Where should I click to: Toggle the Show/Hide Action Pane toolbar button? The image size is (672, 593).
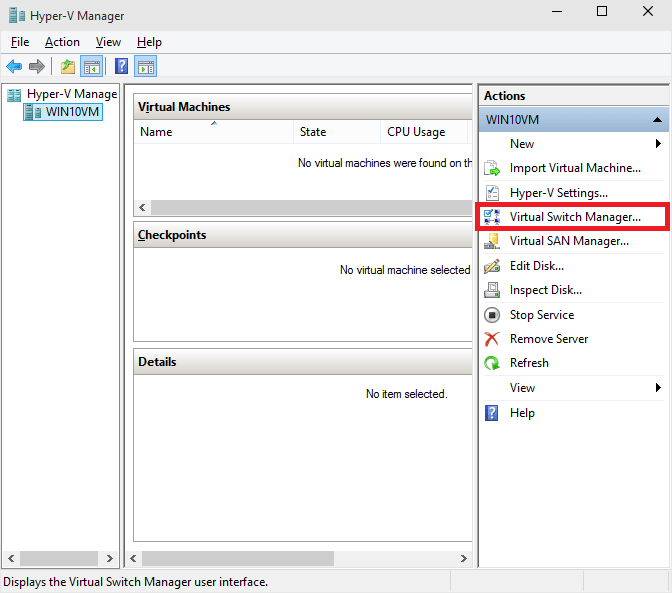[x=146, y=67]
